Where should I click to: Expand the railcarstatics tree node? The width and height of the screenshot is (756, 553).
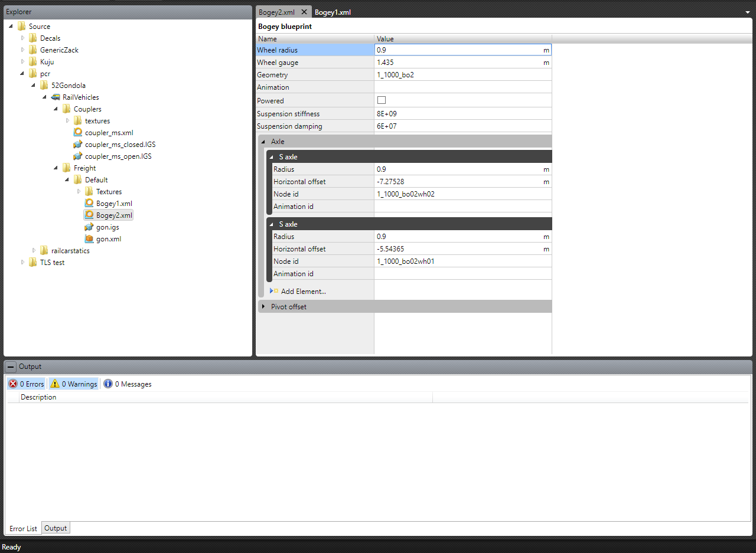(34, 251)
